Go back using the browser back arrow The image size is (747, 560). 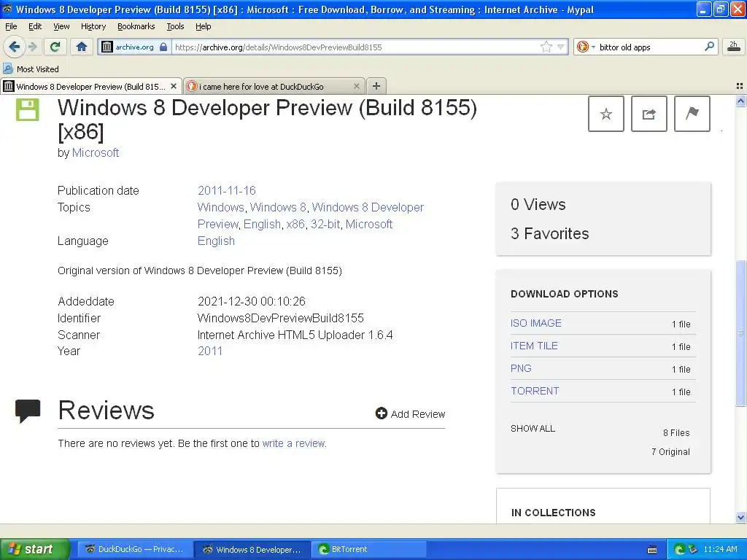click(x=14, y=47)
